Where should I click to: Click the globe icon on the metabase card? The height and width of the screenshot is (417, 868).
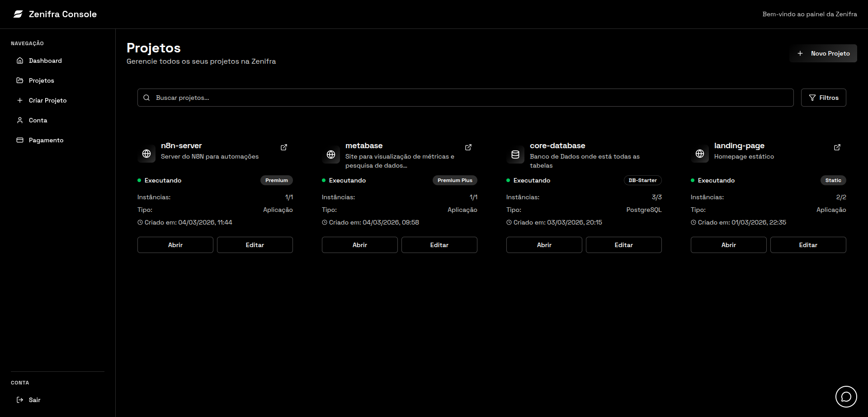tap(330, 154)
